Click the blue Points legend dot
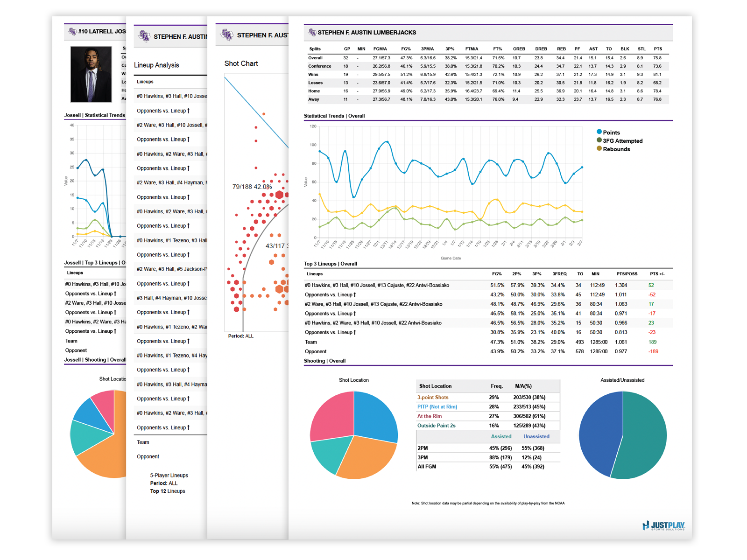The width and height of the screenshot is (747, 560). 599,132
